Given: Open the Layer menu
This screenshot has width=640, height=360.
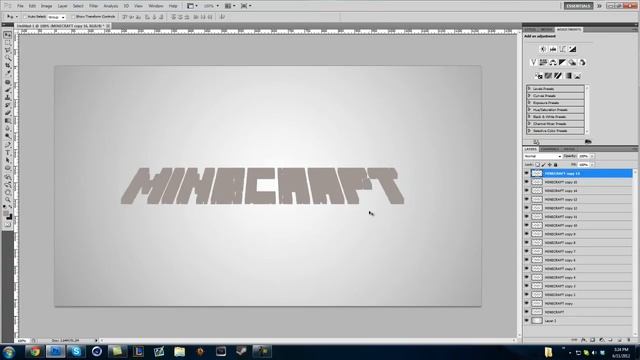Looking at the screenshot, I should [x=62, y=6].
